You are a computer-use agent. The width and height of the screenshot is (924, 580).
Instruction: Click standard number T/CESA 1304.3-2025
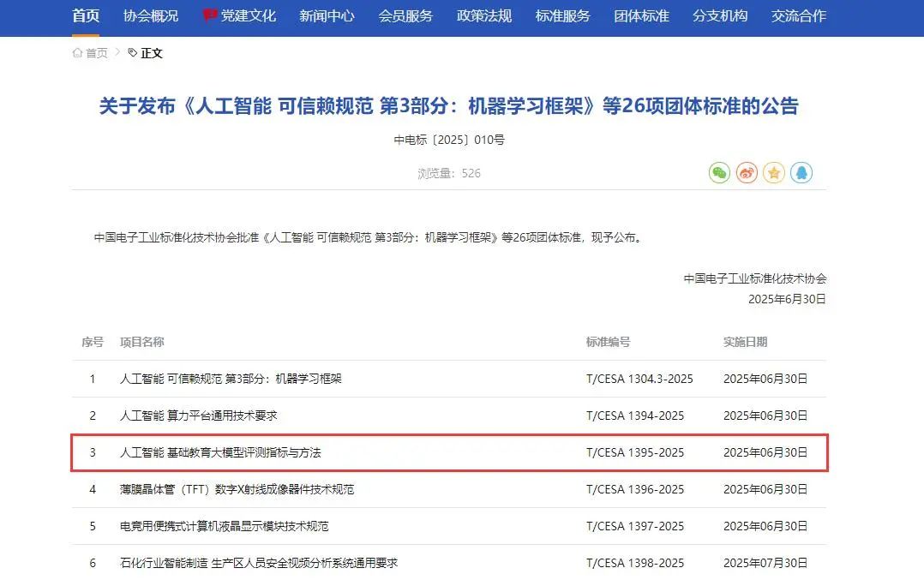[x=639, y=379]
